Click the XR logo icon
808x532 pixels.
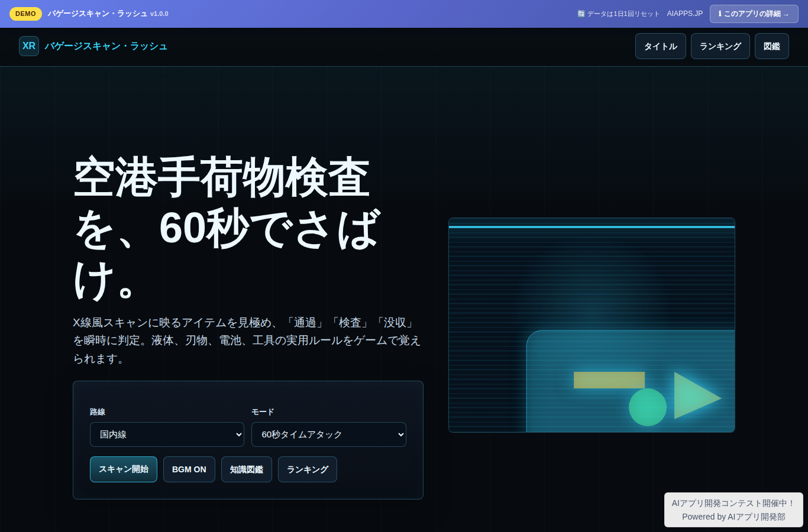point(29,46)
